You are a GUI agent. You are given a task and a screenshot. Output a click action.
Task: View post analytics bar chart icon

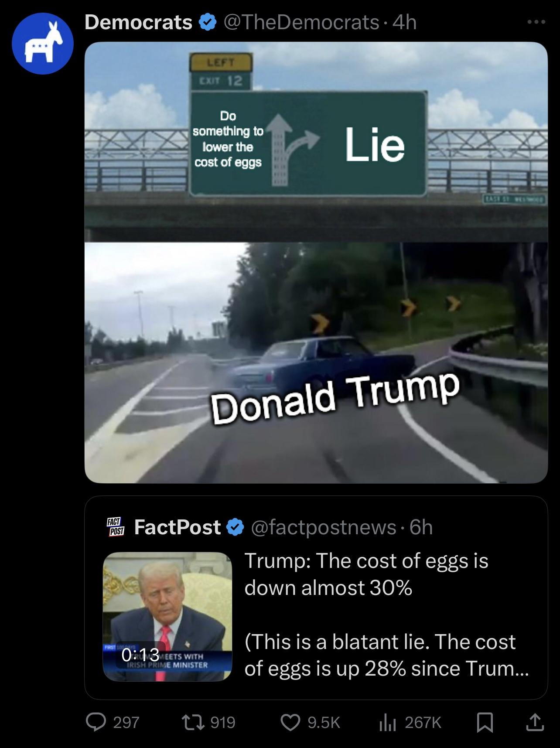(387, 722)
